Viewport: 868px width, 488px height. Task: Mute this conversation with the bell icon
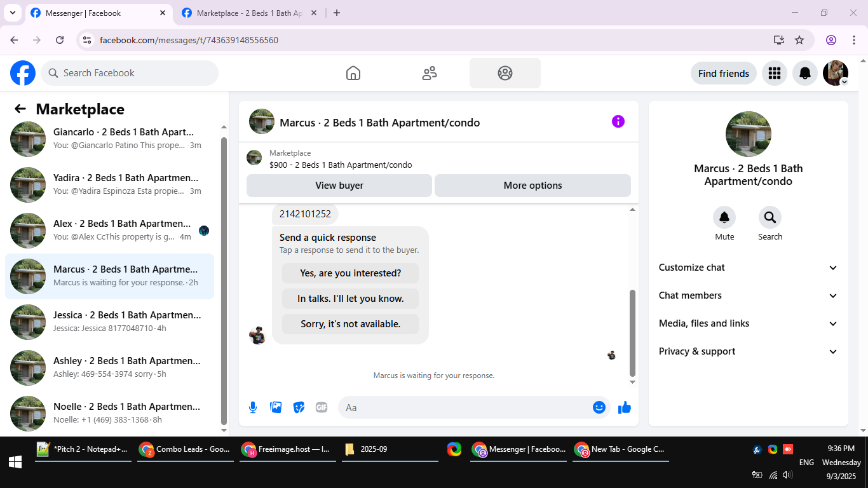tap(724, 218)
